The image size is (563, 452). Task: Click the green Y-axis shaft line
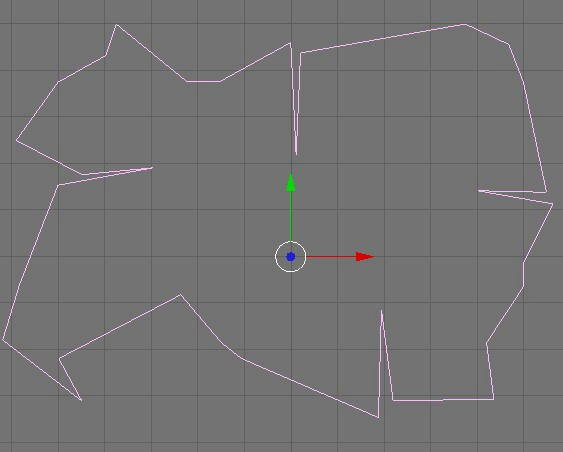[x=291, y=216]
